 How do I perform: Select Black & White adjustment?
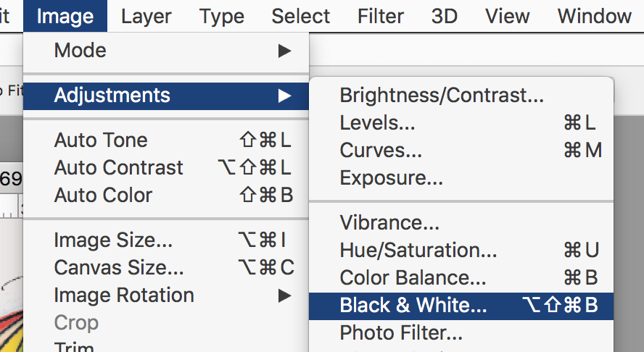(x=461, y=306)
